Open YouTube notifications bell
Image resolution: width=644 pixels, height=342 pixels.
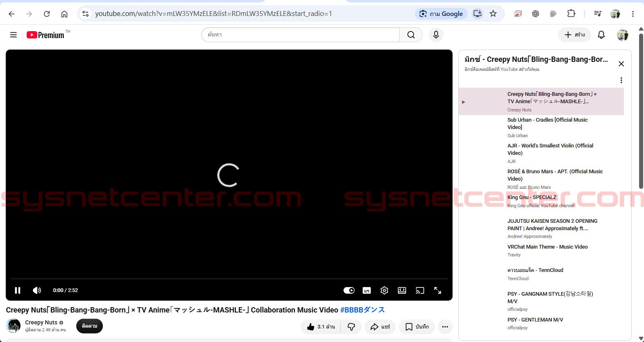coord(601,35)
